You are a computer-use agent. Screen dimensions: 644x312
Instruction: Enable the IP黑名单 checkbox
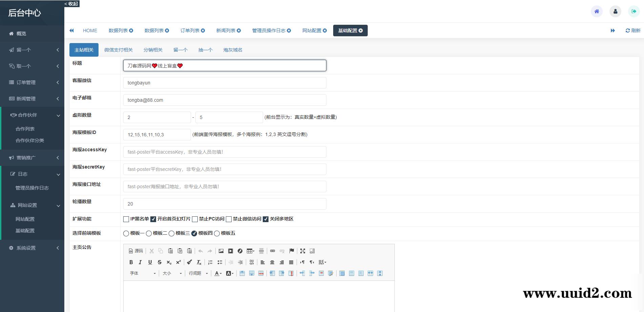coord(126,219)
